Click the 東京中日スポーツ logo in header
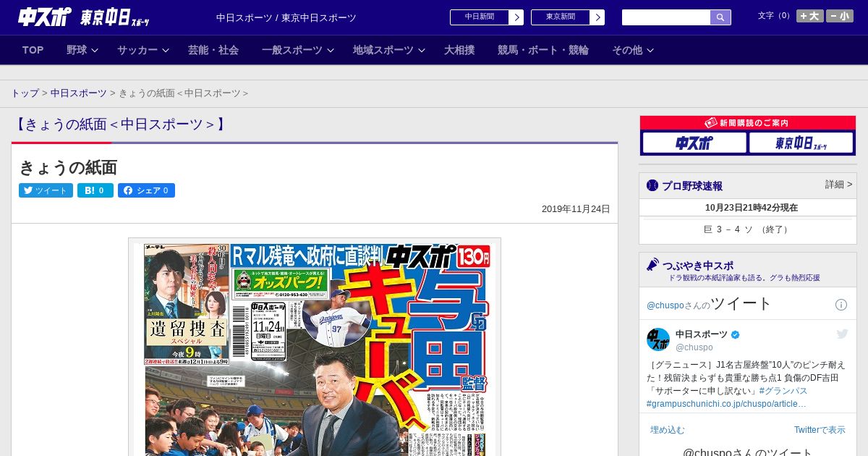The width and height of the screenshot is (868, 456). pyautogui.click(x=115, y=17)
